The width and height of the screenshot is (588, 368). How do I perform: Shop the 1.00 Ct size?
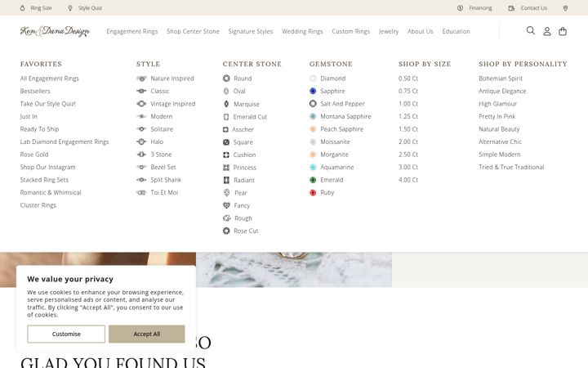(x=408, y=104)
